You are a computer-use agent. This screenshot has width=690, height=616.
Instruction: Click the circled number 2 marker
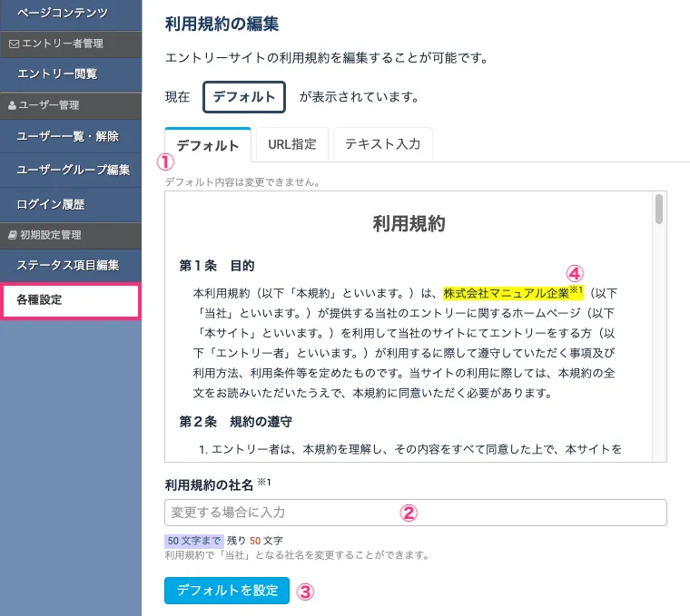tap(409, 513)
